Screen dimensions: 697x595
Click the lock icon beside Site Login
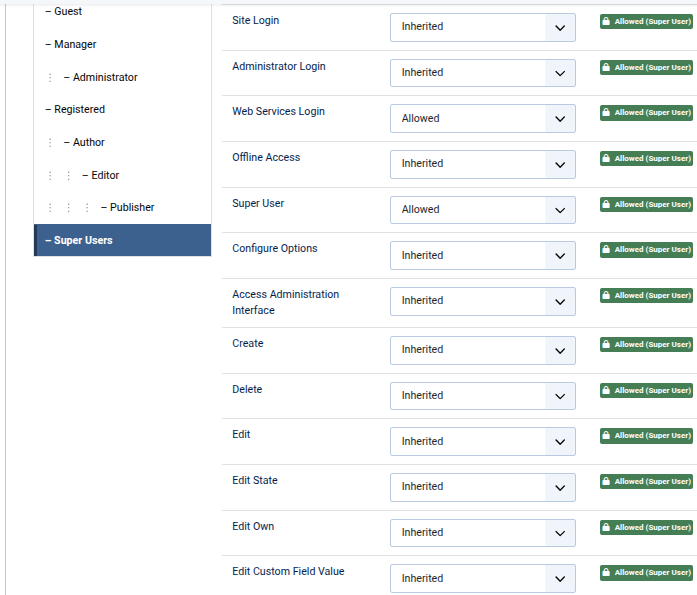pos(606,21)
